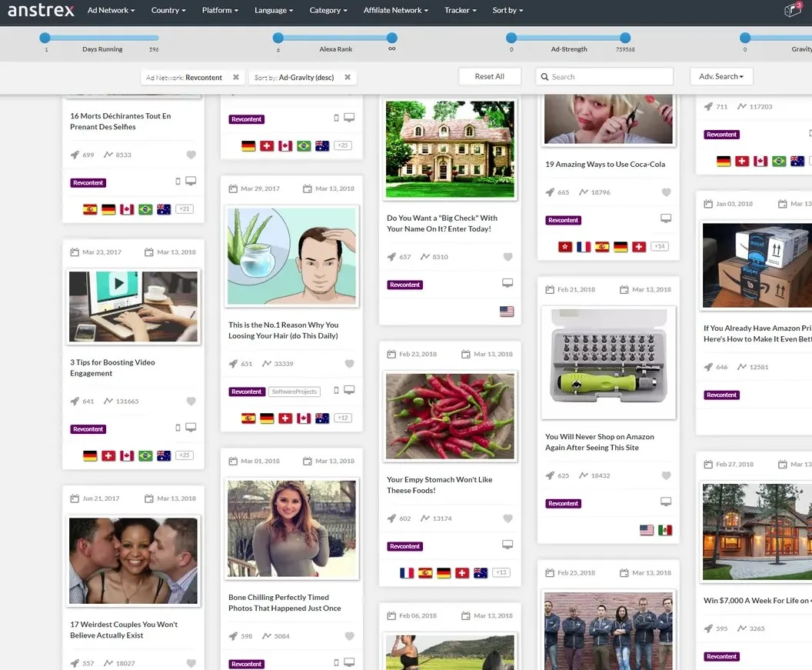Click the Reset All button
Screen dimensions: 812x670
489,76
